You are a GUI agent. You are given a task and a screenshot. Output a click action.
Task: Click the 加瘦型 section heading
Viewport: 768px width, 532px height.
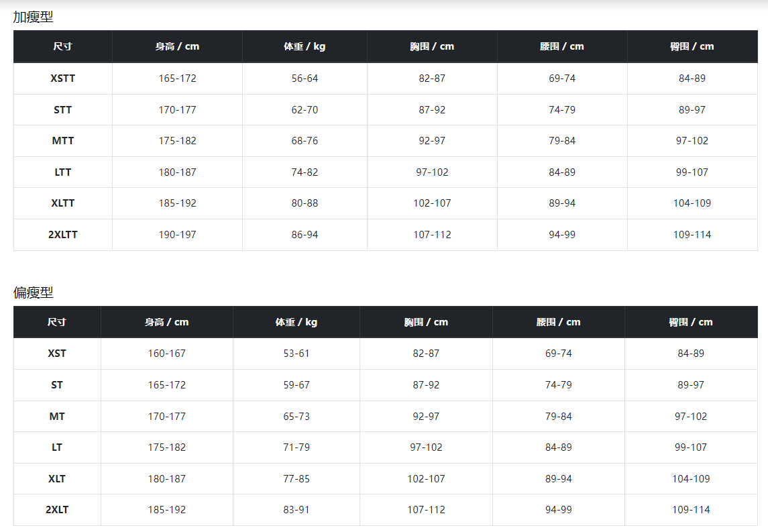tap(33, 17)
